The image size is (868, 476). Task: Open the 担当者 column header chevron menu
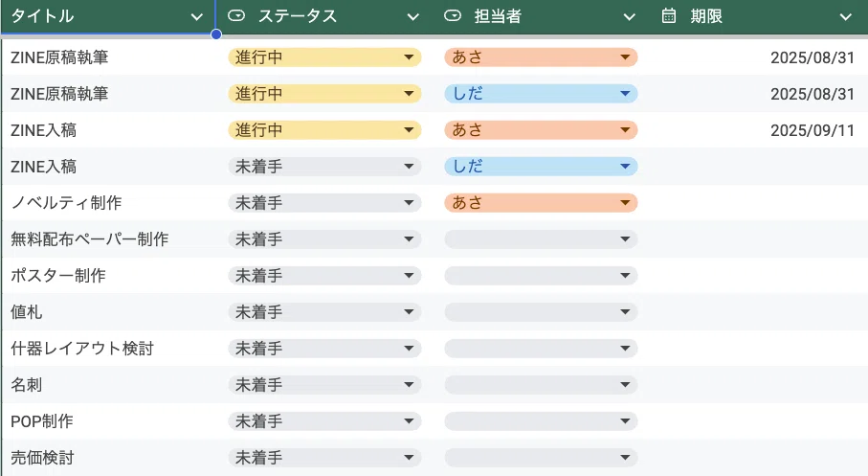pos(630,17)
